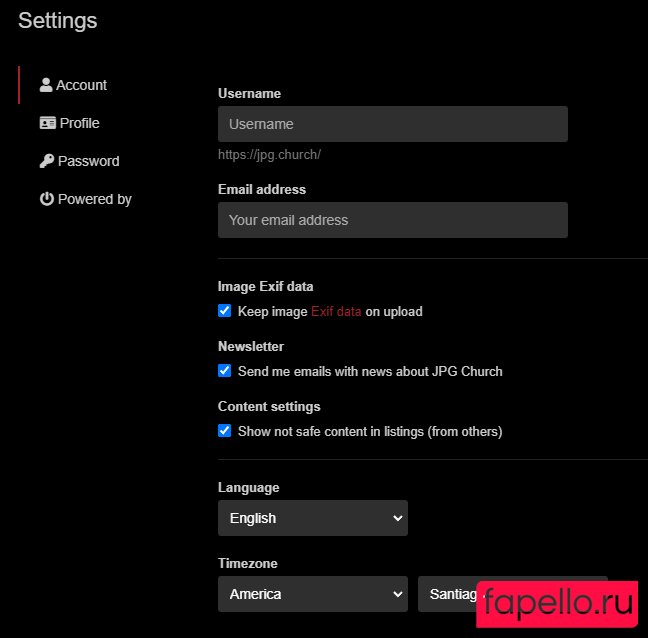Image resolution: width=648 pixels, height=638 pixels.
Task: Click the Settings page heading
Action: click(x=58, y=20)
